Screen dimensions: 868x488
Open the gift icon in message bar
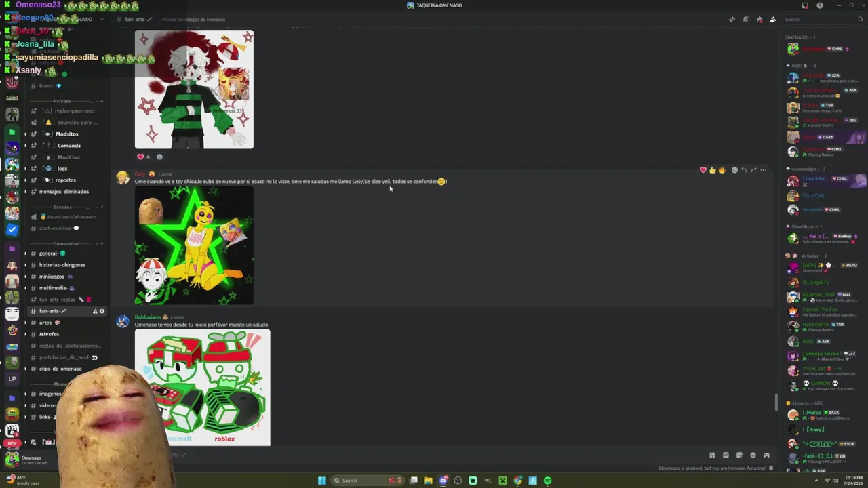tap(712, 455)
